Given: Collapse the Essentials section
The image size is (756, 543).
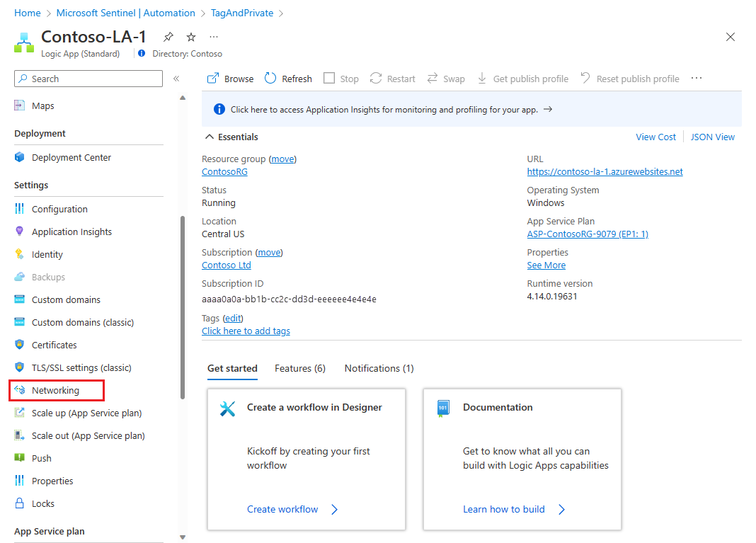Looking at the screenshot, I should [x=209, y=137].
